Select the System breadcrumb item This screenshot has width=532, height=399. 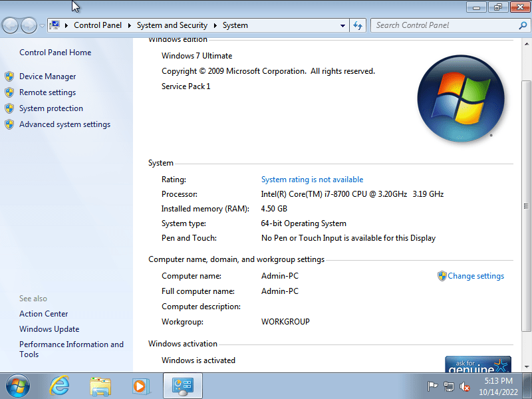point(235,25)
